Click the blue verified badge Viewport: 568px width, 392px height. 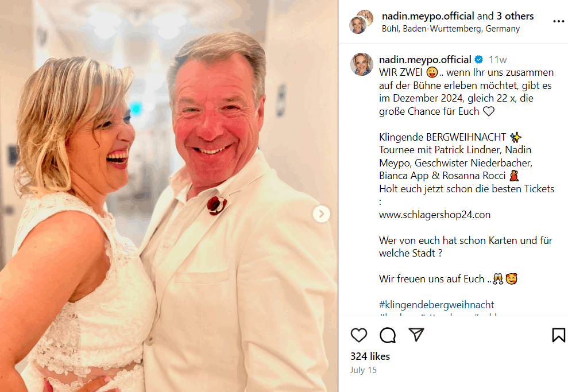click(x=479, y=60)
